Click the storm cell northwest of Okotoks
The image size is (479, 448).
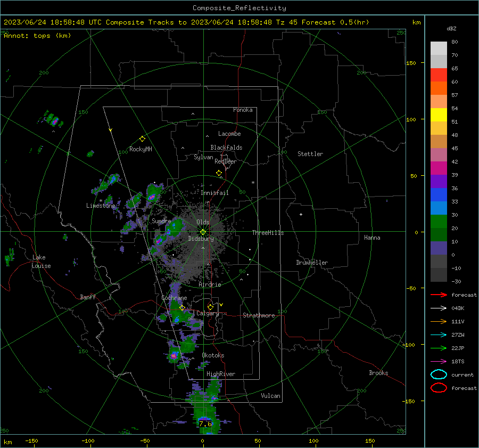(174, 356)
